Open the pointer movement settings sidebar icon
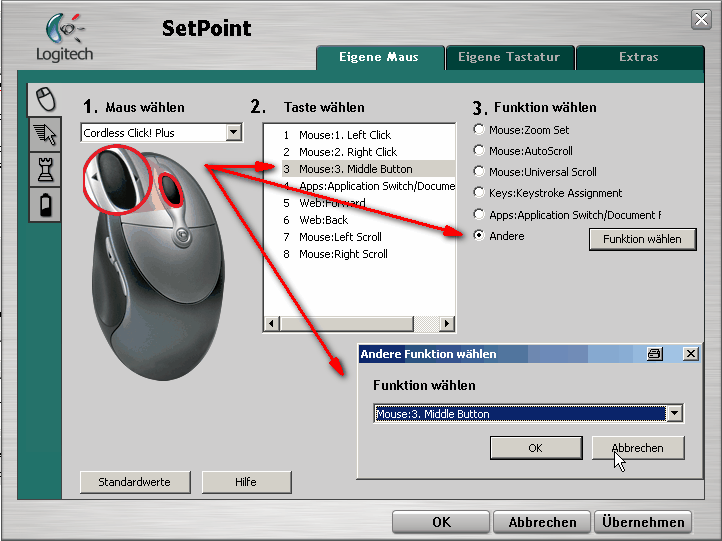 (45, 134)
